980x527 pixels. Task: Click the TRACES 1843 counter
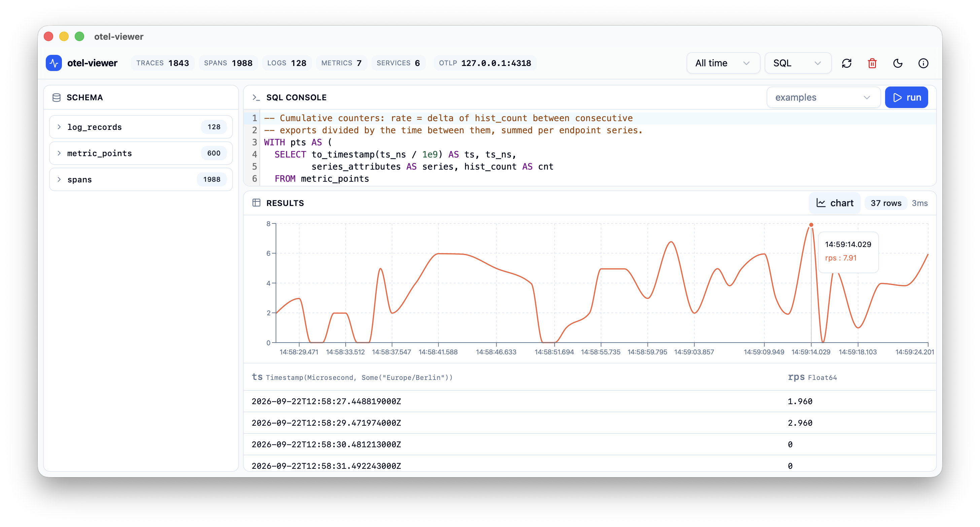tap(163, 63)
